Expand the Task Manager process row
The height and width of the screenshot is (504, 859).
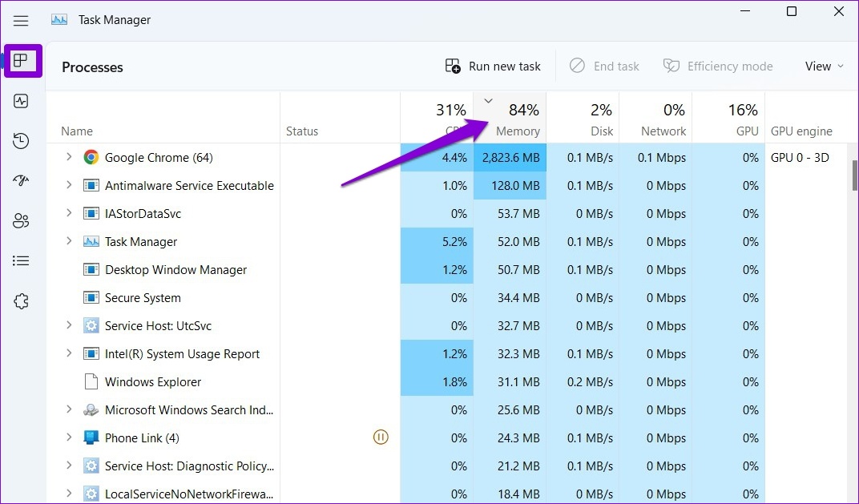69,240
